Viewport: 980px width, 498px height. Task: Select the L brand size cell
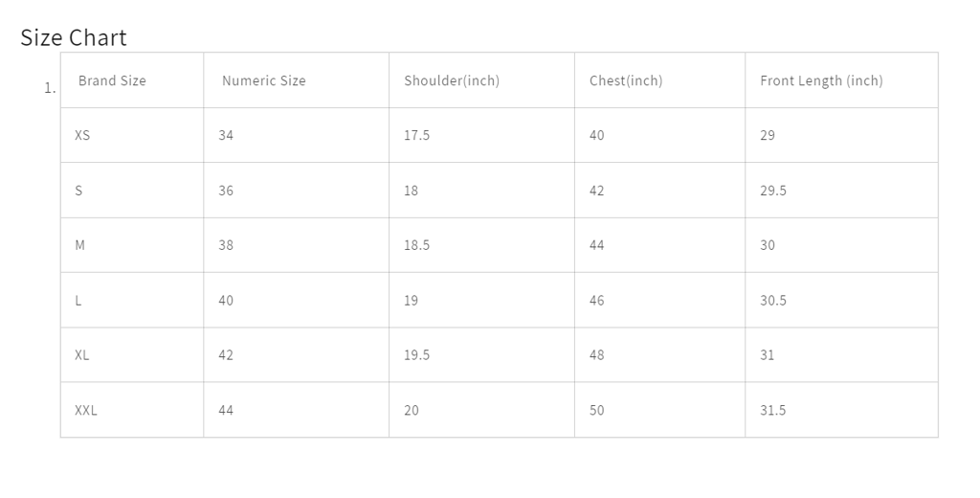pyautogui.click(x=78, y=301)
